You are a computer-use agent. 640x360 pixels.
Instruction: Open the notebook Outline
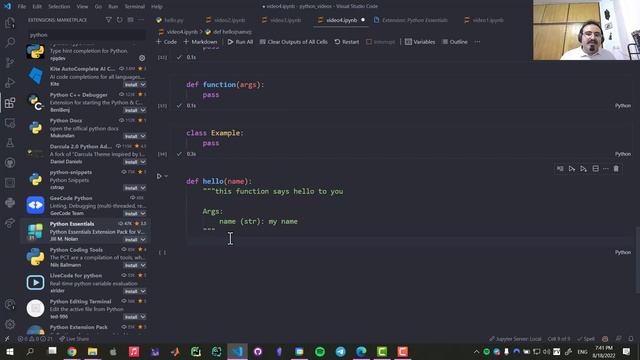[x=455, y=42]
